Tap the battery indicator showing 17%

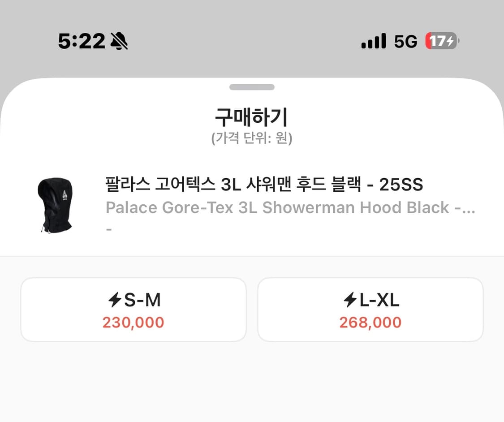tap(441, 41)
